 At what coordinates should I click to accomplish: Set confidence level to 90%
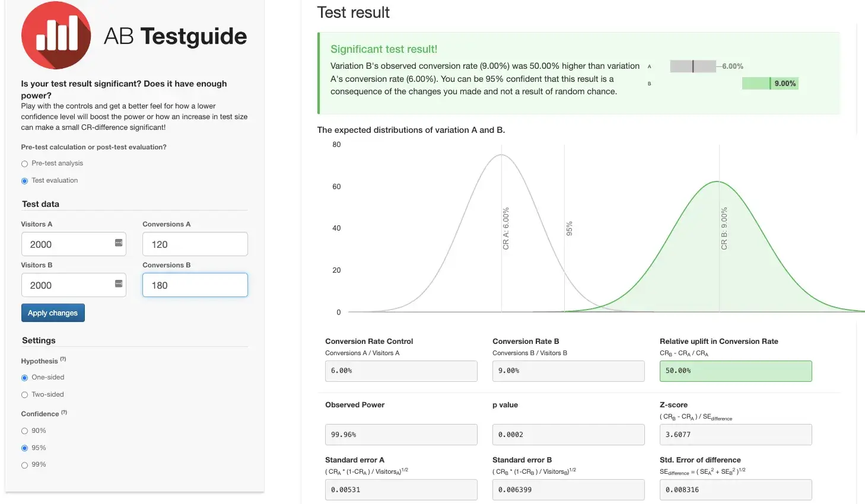point(24,431)
